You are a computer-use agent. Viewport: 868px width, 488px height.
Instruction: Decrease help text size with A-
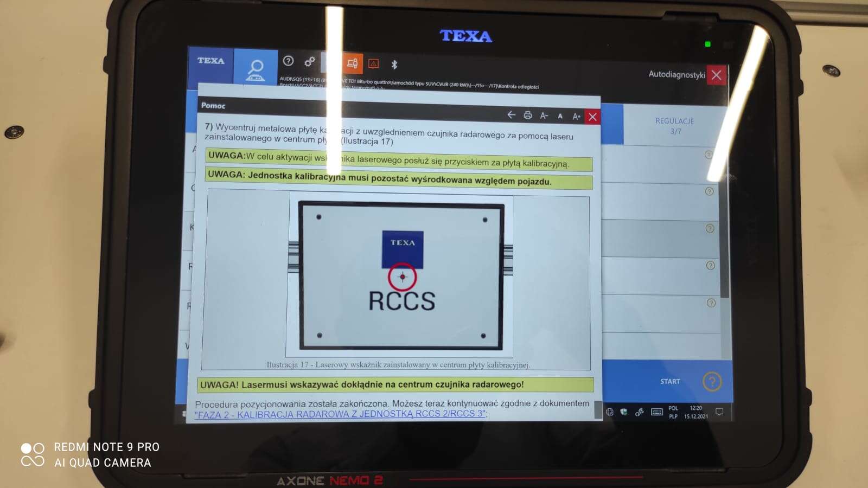[544, 115]
